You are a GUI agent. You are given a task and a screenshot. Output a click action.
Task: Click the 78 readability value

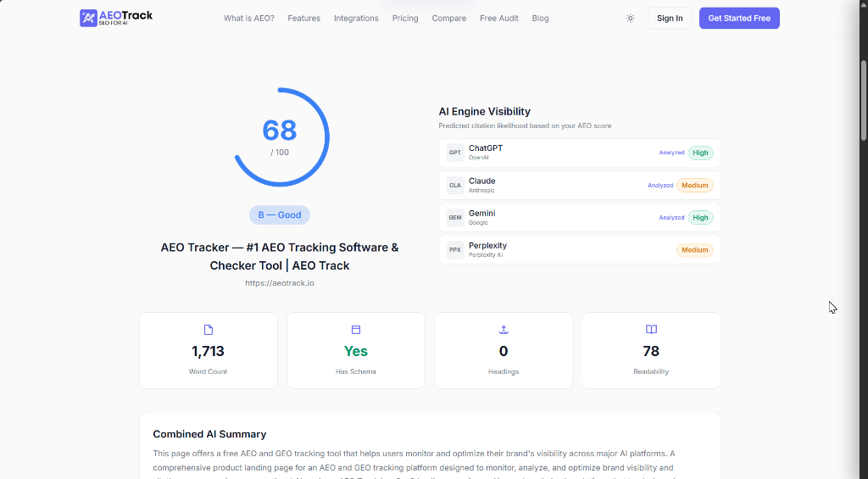pyautogui.click(x=651, y=351)
